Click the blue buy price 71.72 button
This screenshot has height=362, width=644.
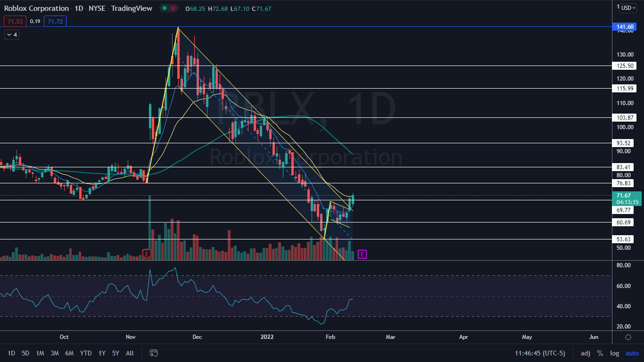(x=55, y=21)
